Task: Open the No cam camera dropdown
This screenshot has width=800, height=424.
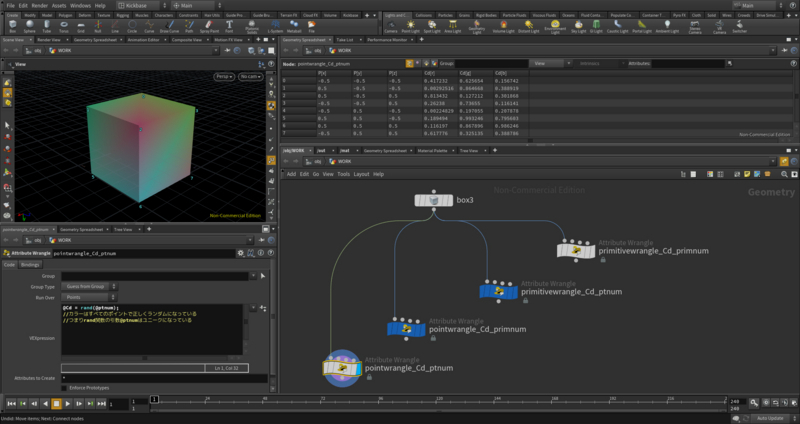Action: pyautogui.click(x=251, y=77)
